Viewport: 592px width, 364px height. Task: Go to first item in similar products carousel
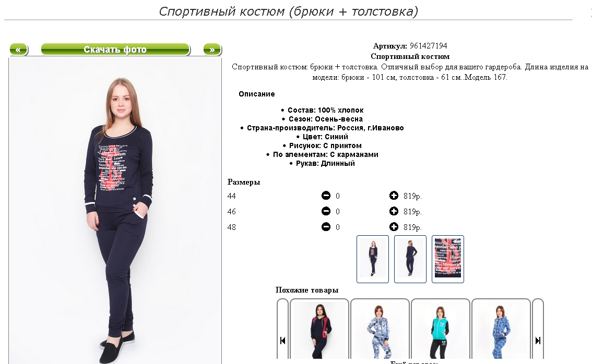[x=283, y=340]
